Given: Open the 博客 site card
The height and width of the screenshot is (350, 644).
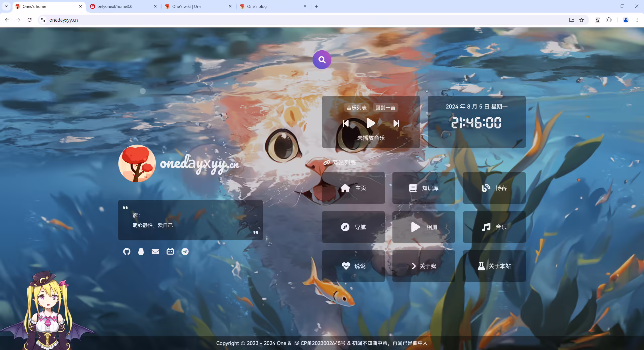Looking at the screenshot, I should 494,188.
